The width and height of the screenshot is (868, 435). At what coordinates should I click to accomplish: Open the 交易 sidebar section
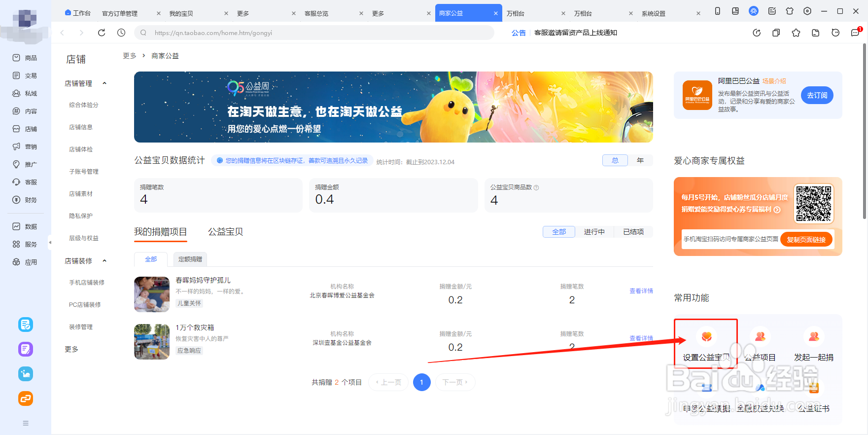(x=25, y=75)
